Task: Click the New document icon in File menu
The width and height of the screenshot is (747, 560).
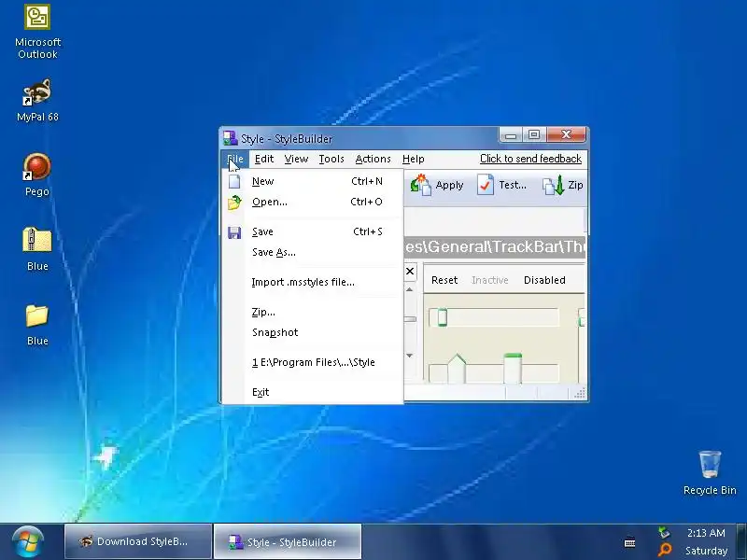Action: [234, 181]
